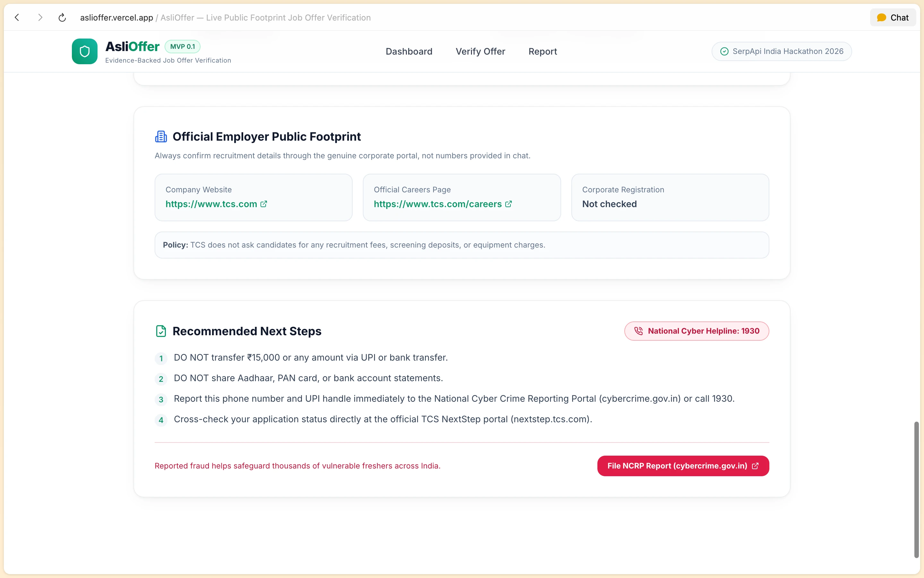
Task: Click the browser forward arrow
Action: [x=40, y=18]
